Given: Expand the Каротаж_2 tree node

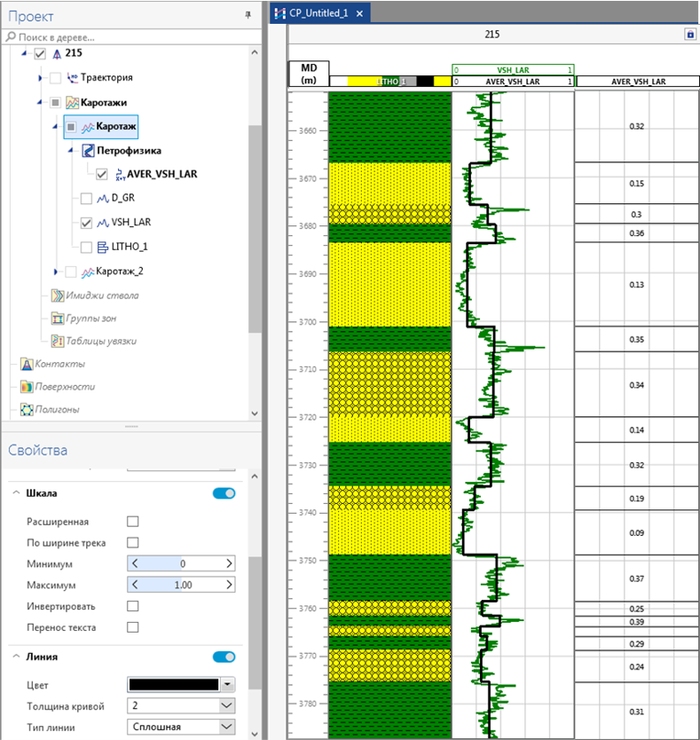Looking at the screenshot, I should pyautogui.click(x=55, y=272).
